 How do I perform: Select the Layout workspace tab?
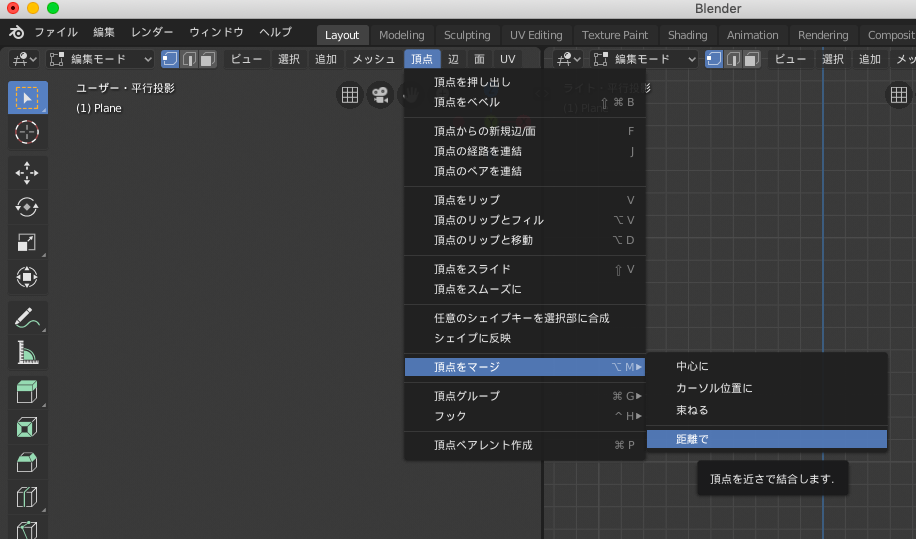click(x=342, y=35)
